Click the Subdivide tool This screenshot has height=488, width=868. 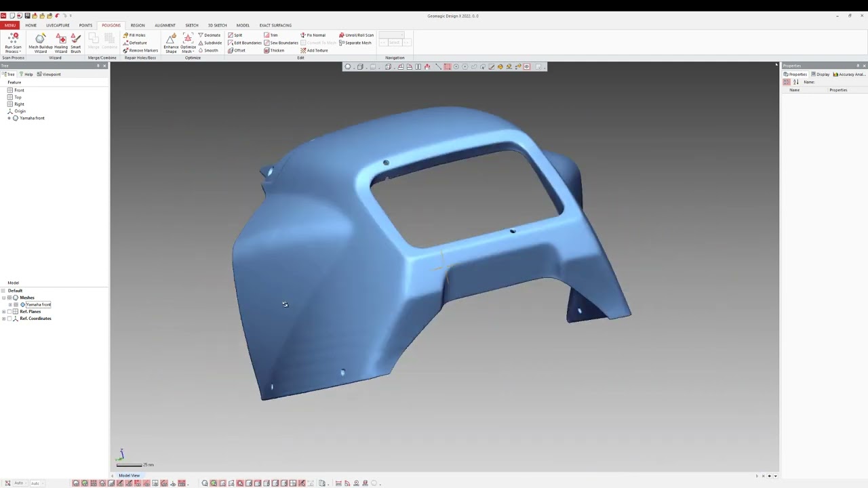[x=210, y=43]
